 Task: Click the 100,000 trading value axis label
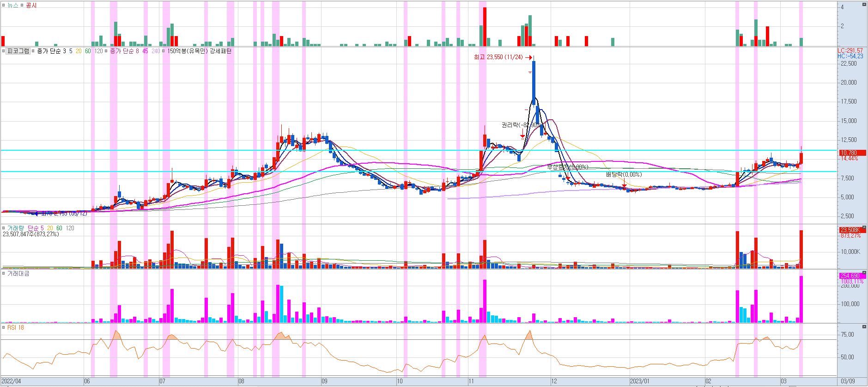[x=850, y=304]
